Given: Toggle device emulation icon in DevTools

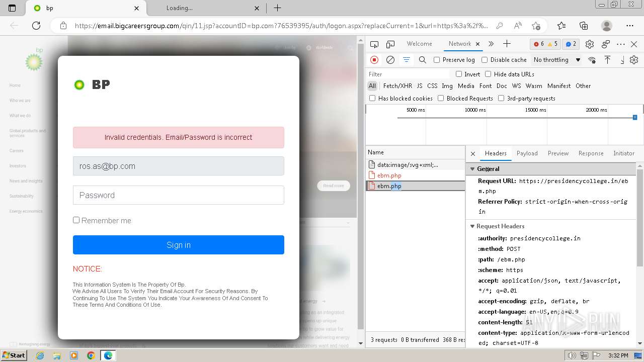Looking at the screenshot, I should click(x=390, y=44).
